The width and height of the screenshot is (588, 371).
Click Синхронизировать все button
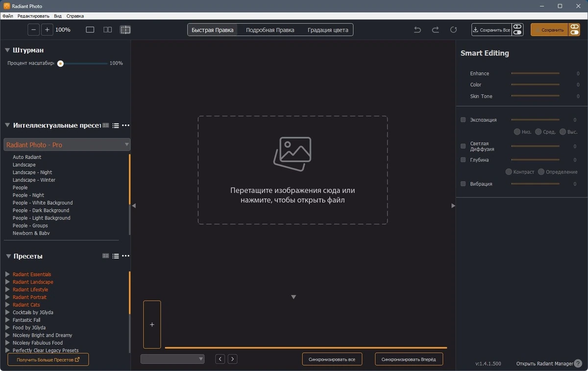332,359
